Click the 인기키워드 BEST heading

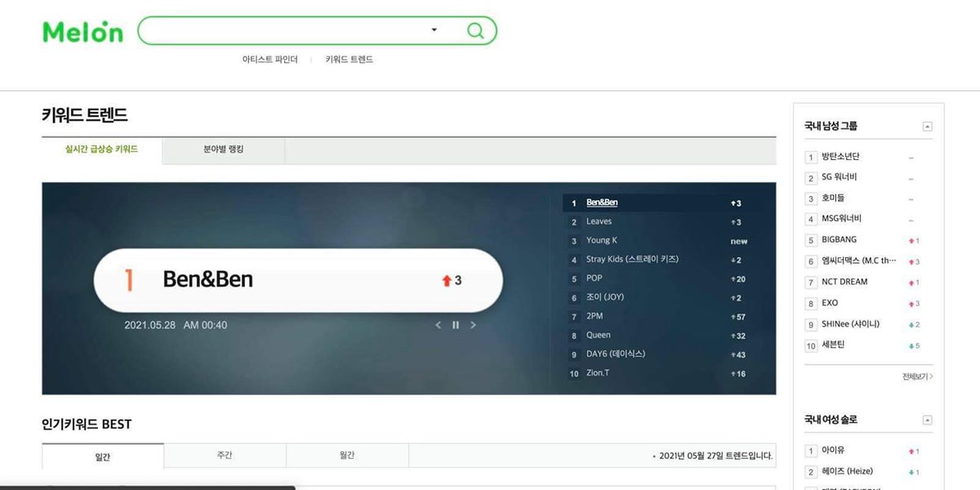(x=87, y=424)
